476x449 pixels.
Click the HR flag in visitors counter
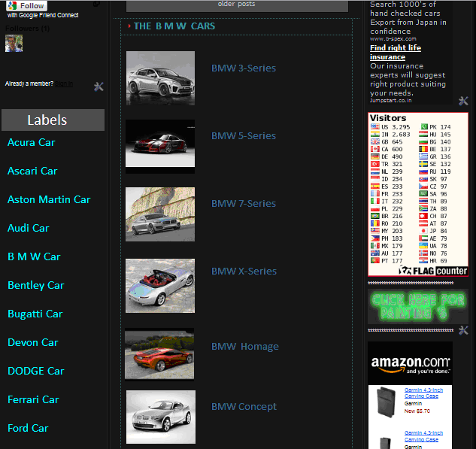point(423,260)
